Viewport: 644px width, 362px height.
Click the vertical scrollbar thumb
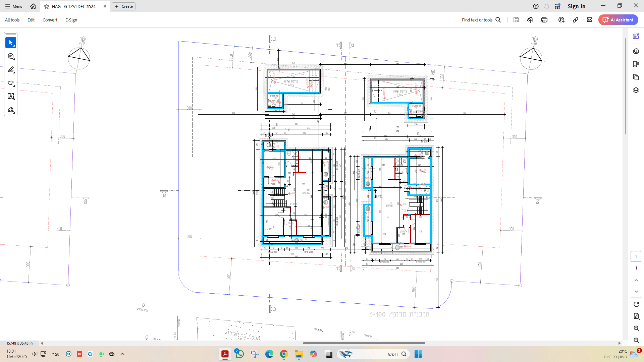click(x=625, y=86)
